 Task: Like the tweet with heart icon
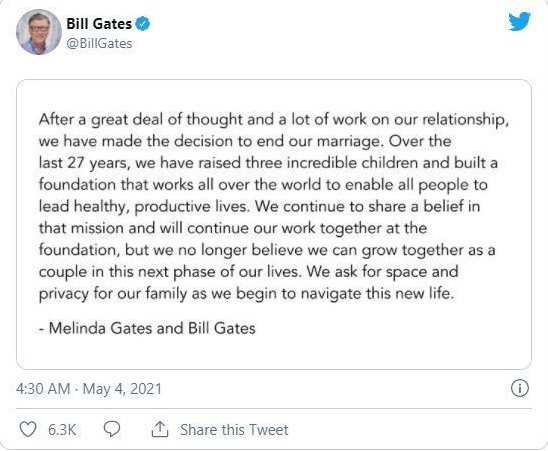[x=28, y=429]
